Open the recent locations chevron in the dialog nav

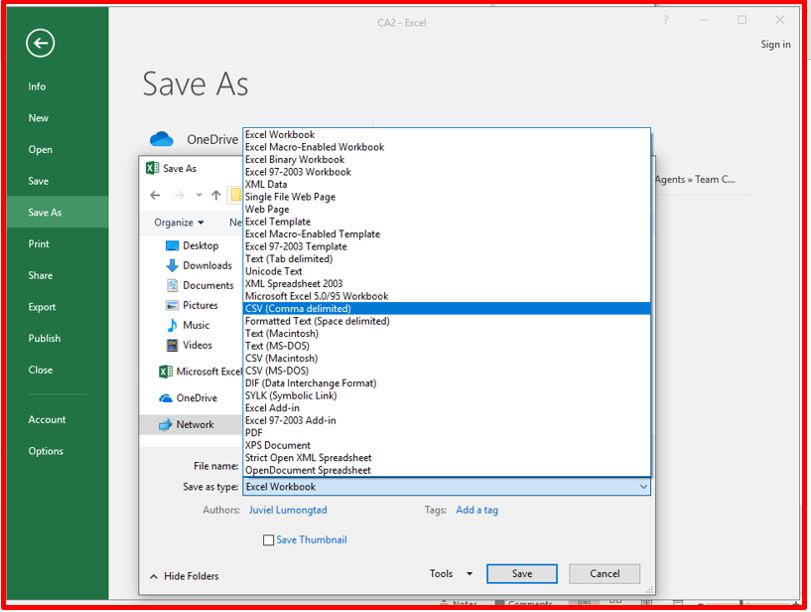(x=199, y=195)
